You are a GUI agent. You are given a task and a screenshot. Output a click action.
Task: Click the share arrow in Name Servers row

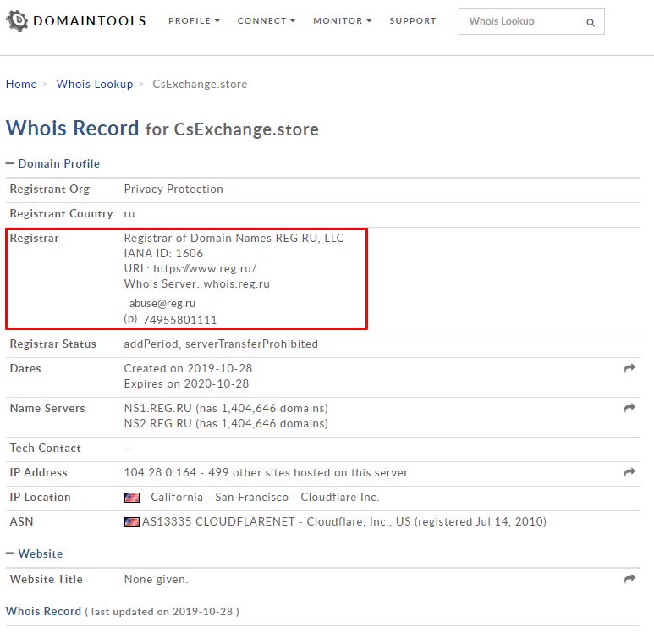629,408
